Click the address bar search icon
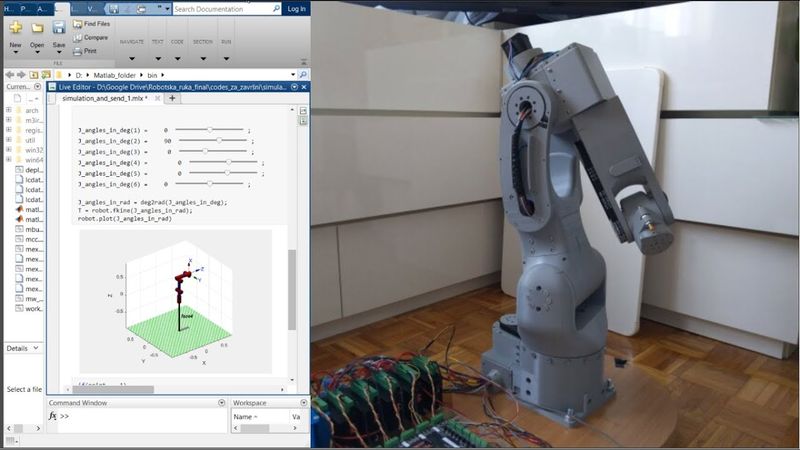Screen dimensions: 800x450 point(303,74)
